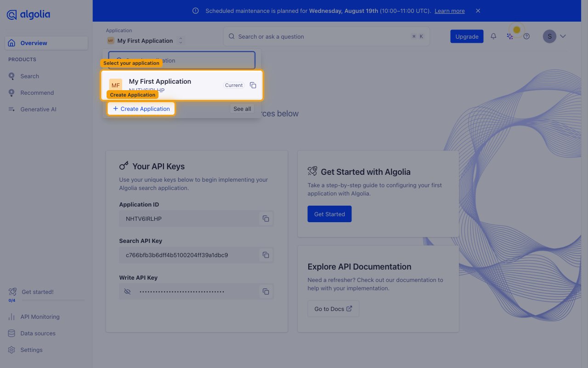The width and height of the screenshot is (588, 368).
Task: Open Settings in sidebar
Action: click(x=31, y=350)
